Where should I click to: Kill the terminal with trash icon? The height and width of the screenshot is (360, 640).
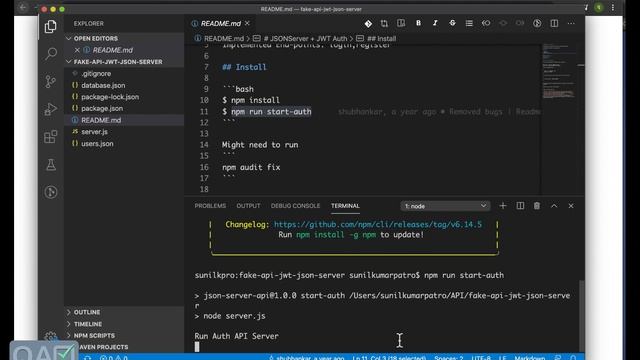537,206
